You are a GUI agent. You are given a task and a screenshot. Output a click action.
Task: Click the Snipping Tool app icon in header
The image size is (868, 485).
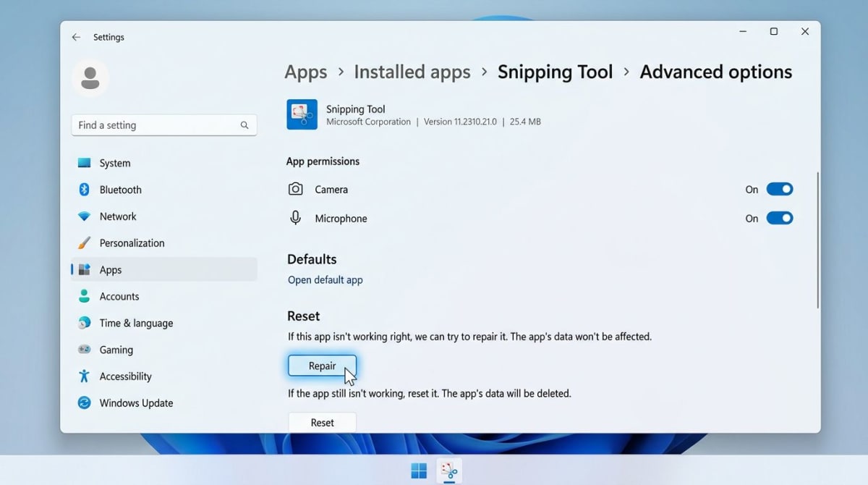pyautogui.click(x=302, y=114)
